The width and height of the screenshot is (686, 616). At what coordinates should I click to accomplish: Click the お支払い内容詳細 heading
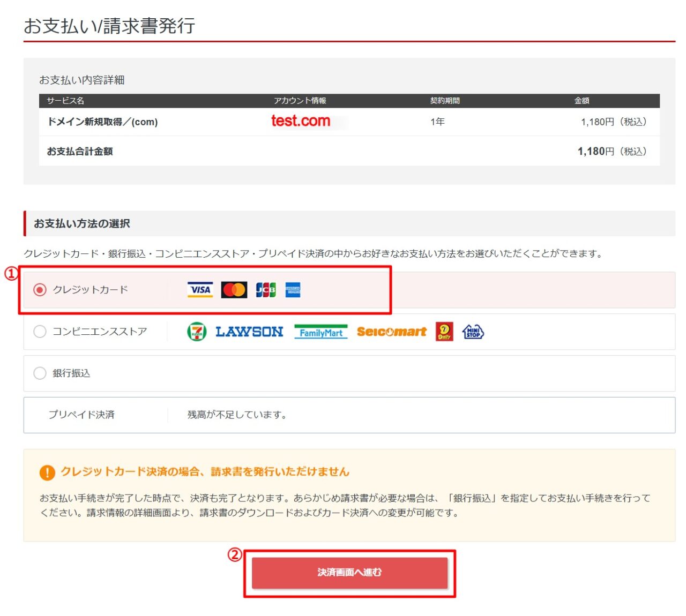pyautogui.click(x=82, y=80)
